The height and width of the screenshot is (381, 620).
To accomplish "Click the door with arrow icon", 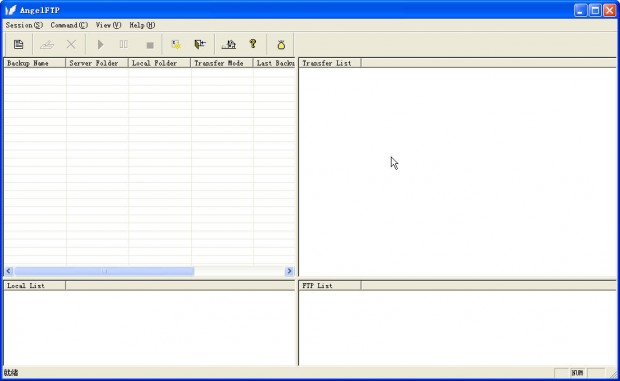I will click(200, 44).
